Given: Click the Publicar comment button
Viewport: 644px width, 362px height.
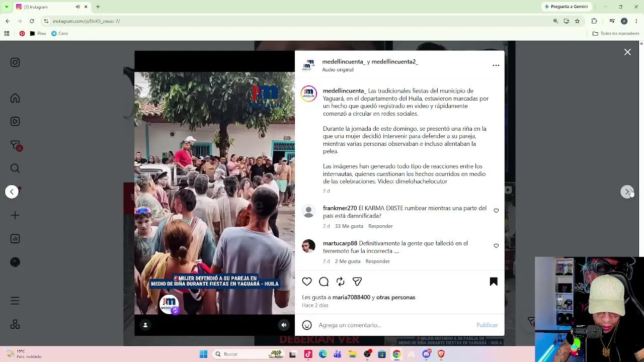Looking at the screenshot, I should pyautogui.click(x=487, y=325).
